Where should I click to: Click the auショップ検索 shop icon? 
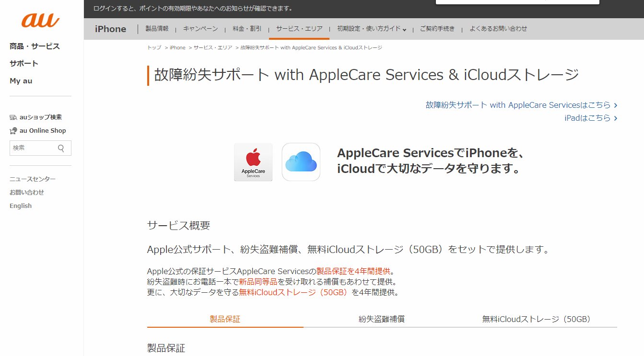(13, 117)
